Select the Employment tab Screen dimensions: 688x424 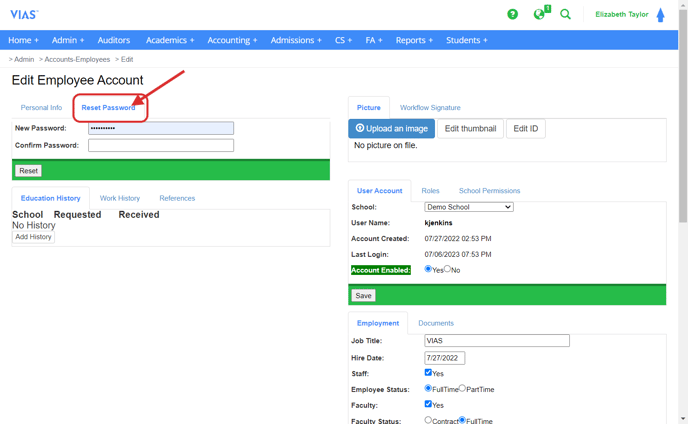point(378,323)
